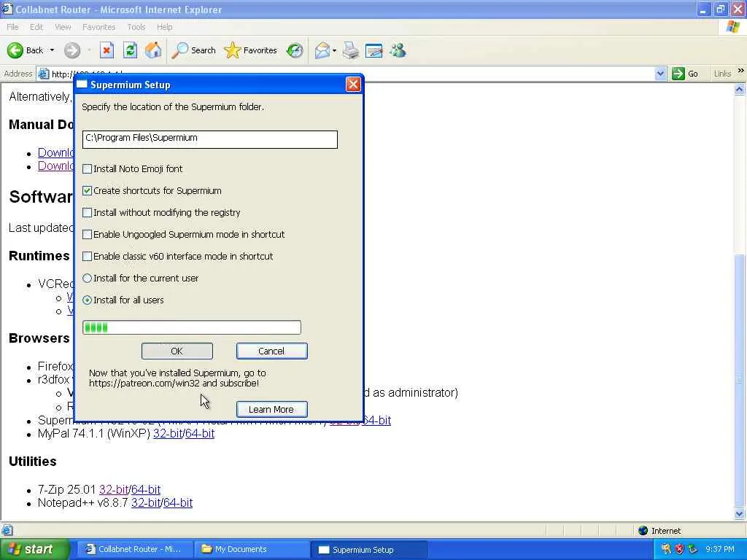This screenshot has width=747, height=560.
Task: Switch to Collabnet Router taskbar item
Action: click(135, 549)
